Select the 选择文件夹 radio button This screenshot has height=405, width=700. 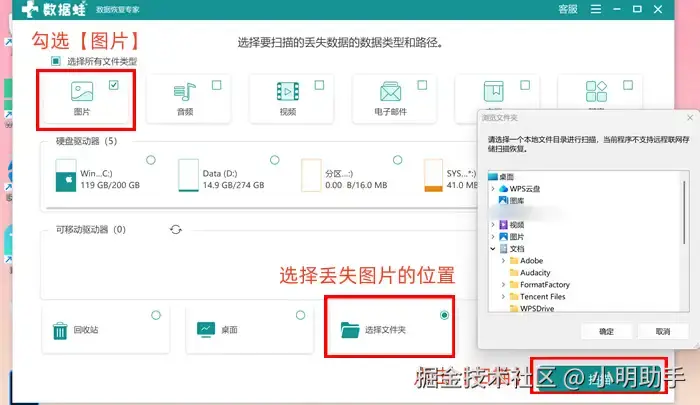(444, 315)
